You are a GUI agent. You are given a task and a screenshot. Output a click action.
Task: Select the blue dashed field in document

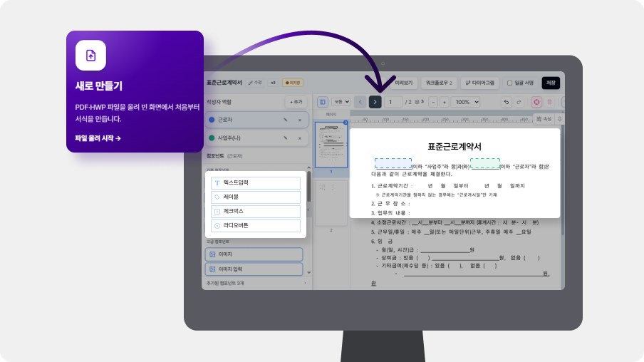click(x=393, y=163)
